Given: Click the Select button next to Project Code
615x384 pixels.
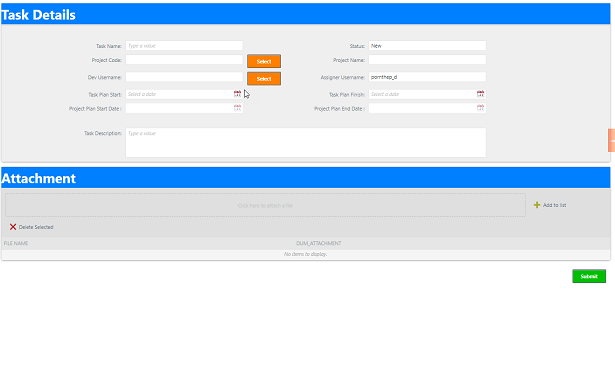Looking at the screenshot, I should [x=264, y=61].
